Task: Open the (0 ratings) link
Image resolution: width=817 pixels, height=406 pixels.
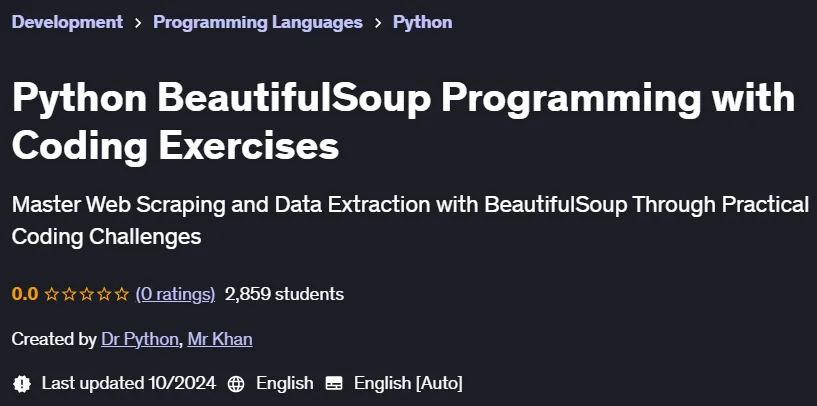Action: tap(176, 294)
